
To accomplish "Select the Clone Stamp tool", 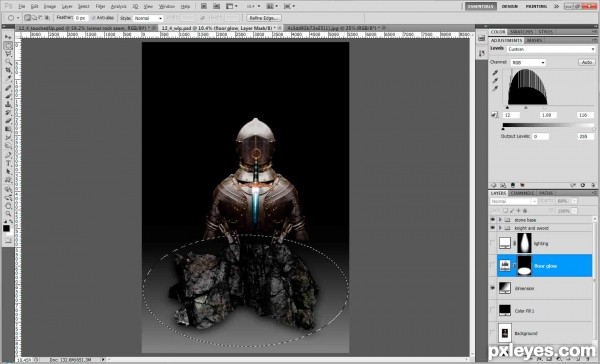I will (8, 104).
